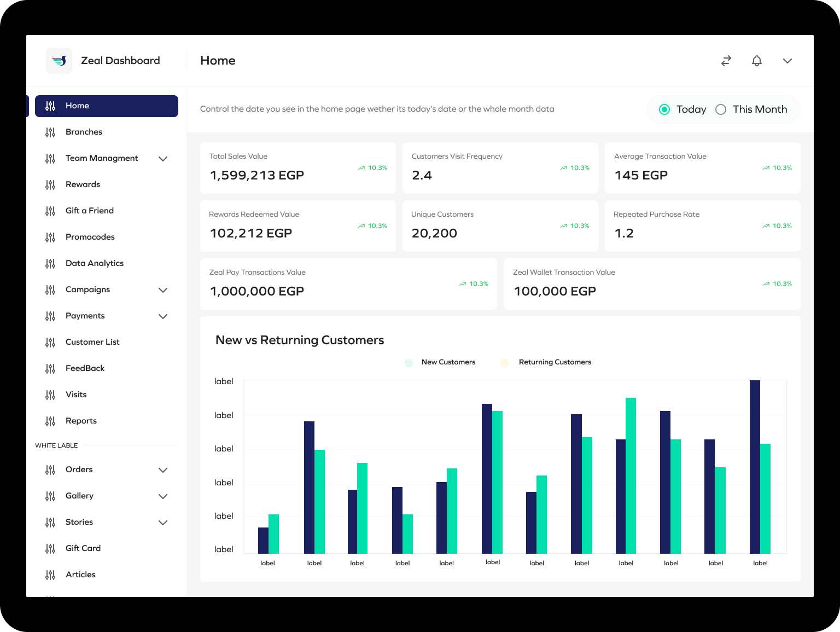
Task: Click the sliders icon beside Reports
Action: [50, 421]
